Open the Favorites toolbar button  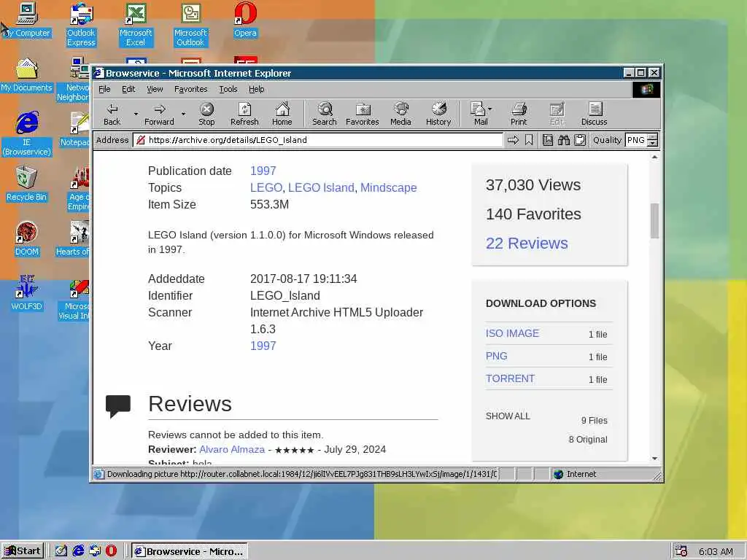362,114
